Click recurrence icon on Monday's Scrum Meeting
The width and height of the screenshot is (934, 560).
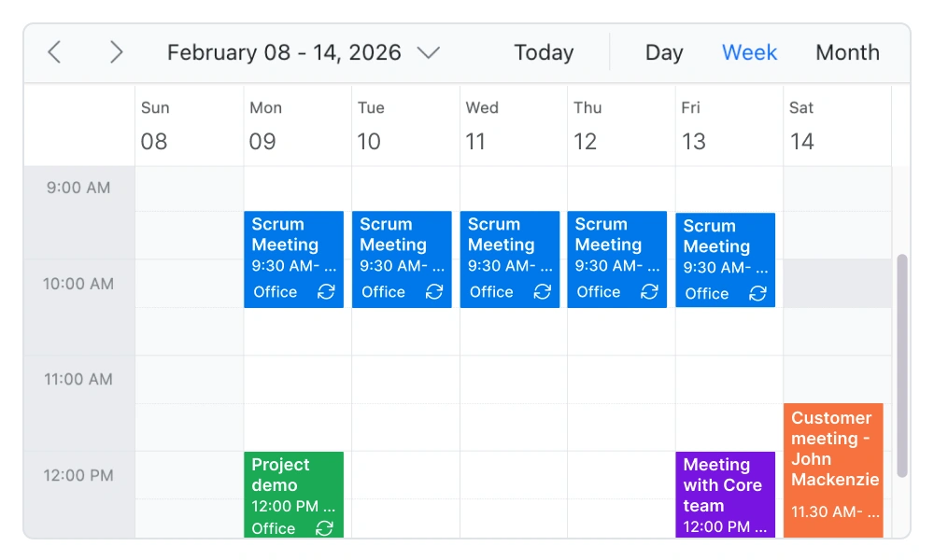click(325, 292)
